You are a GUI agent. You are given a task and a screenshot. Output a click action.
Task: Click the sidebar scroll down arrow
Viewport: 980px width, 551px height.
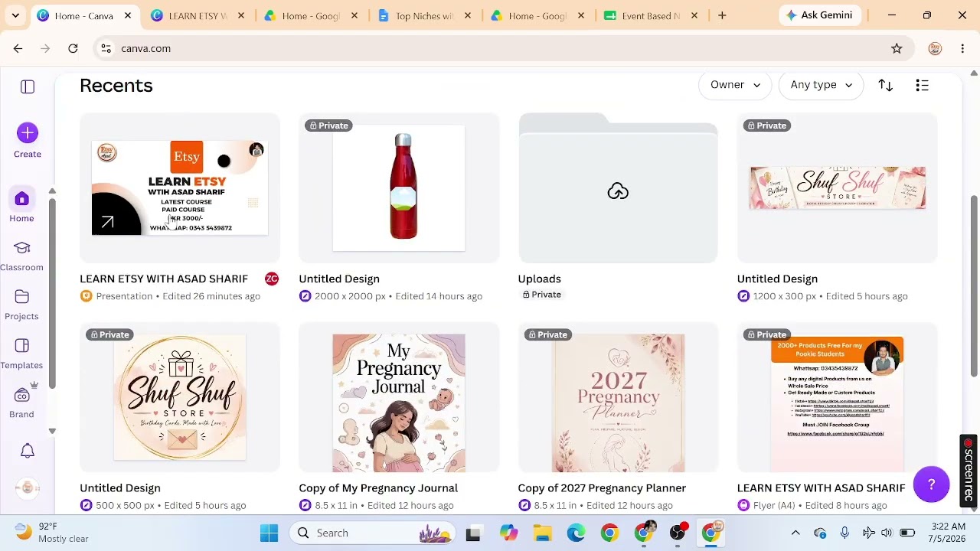pos(52,431)
